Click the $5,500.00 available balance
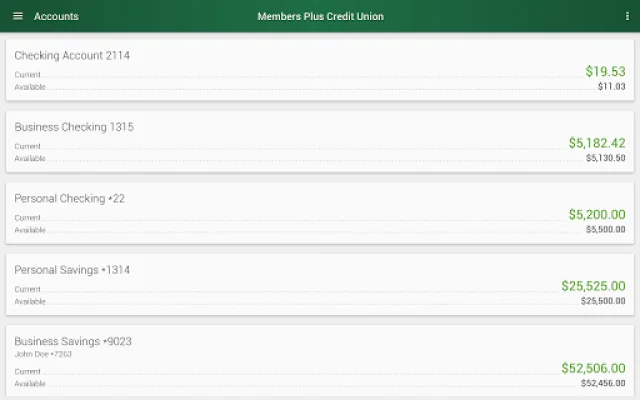The height and width of the screenshot is (400, 640). coord(605,230)
